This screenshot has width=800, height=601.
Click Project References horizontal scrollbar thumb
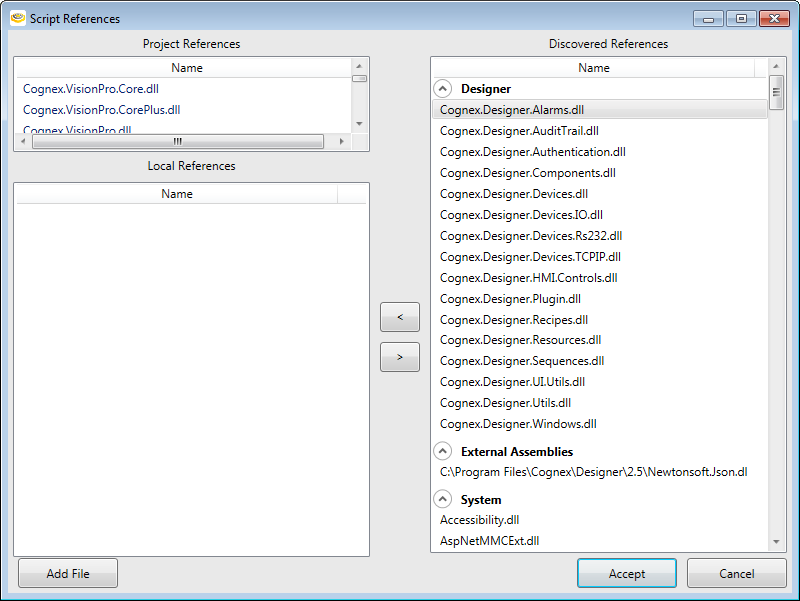(x=177, y=142)
